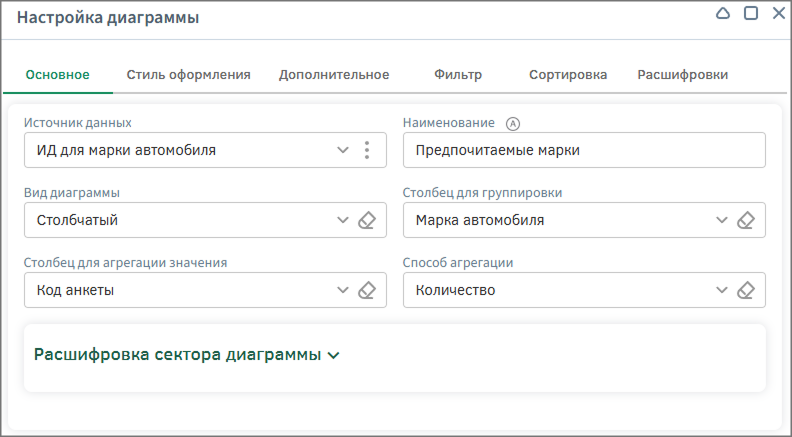Open the Источник данных dropdown
The image size is (792, 437).
[343, 151]
